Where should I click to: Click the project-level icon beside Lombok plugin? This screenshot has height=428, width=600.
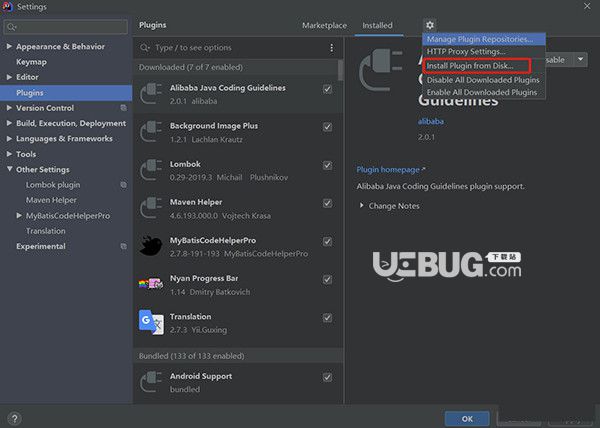123,185
